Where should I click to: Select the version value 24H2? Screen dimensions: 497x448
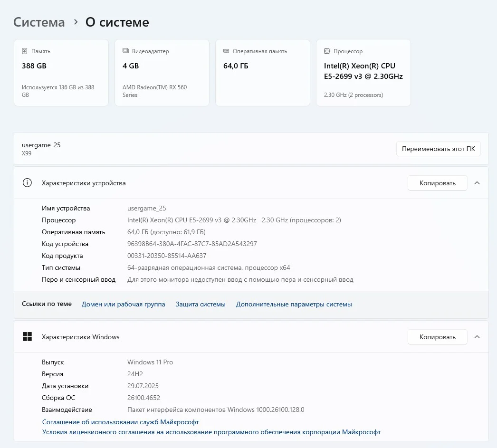(135, 374)
